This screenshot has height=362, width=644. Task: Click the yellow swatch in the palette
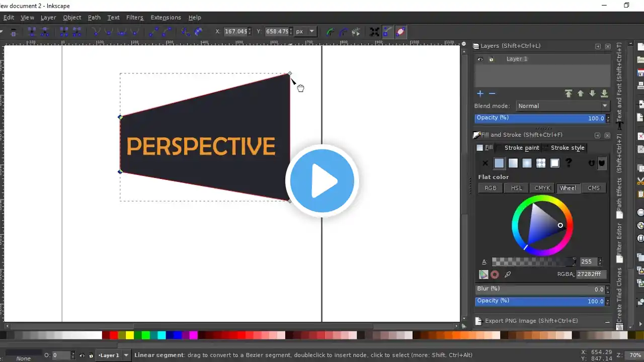(130, 335)
